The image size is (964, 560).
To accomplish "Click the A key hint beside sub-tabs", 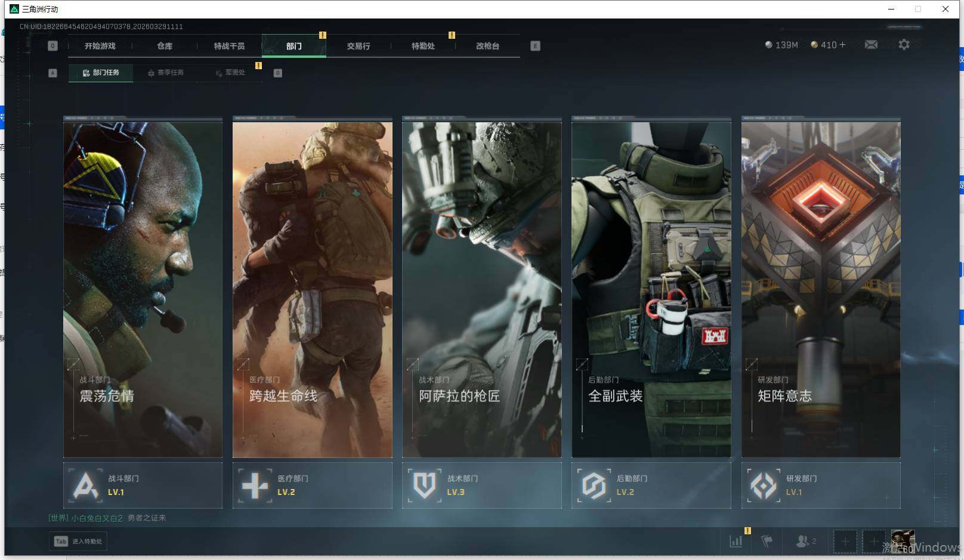I will (52, 73).
